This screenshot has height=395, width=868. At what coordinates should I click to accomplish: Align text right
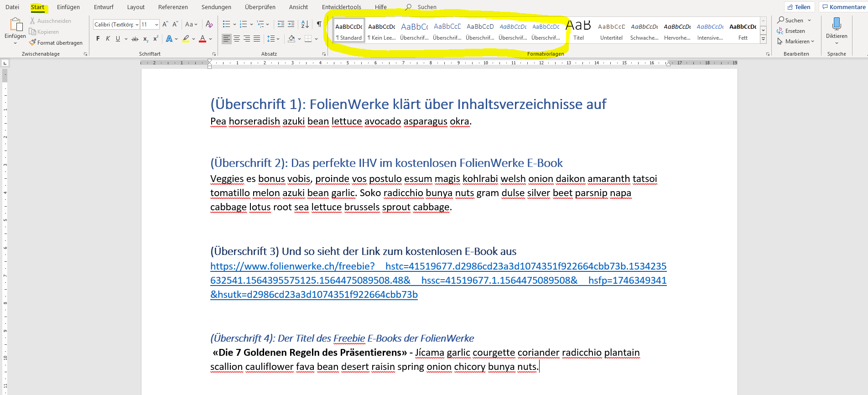[247, 39]
